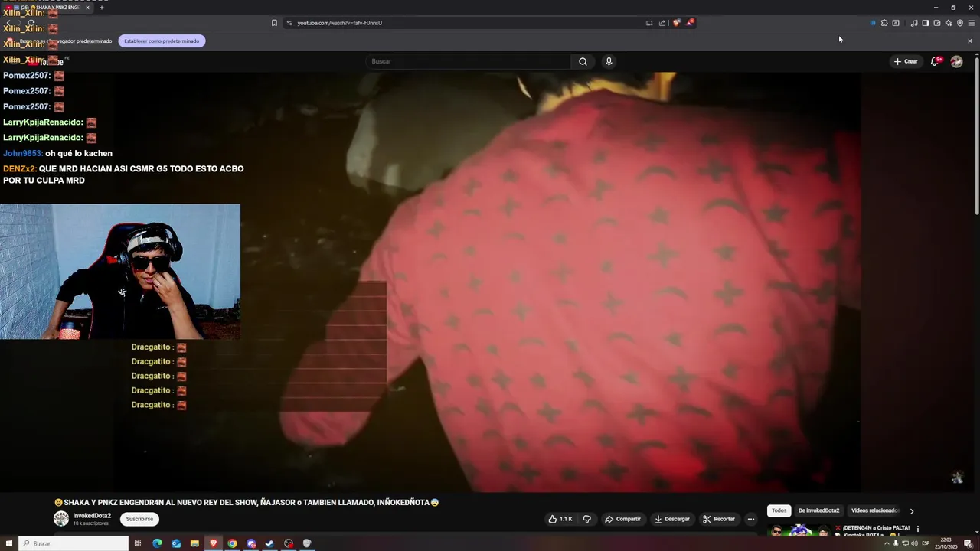
Task: Click the youtube.com address bar URL
Action: (x=339, y=23)
